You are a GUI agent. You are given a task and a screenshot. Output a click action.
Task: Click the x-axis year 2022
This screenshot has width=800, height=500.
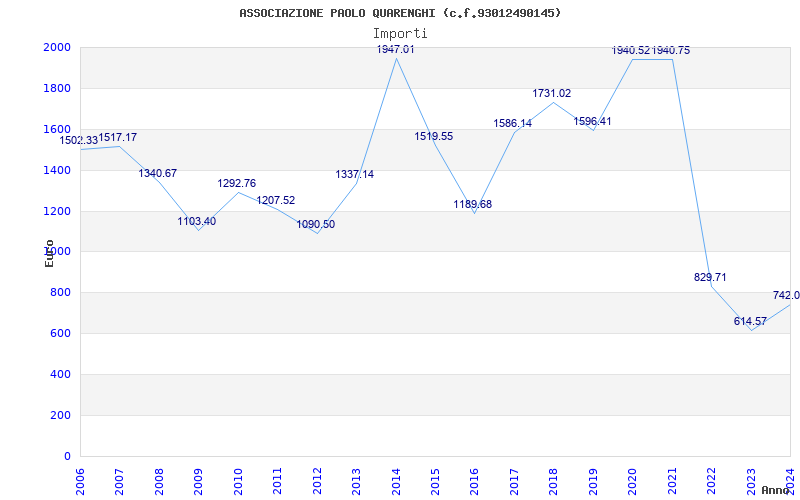(x=711, y=482)
